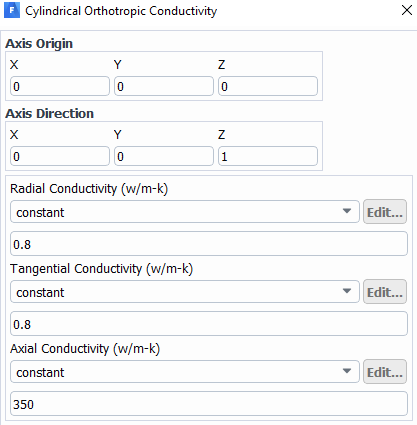Select the Axis Direction Y field
The width and height of the screenshot is (417, 425).
164,156
